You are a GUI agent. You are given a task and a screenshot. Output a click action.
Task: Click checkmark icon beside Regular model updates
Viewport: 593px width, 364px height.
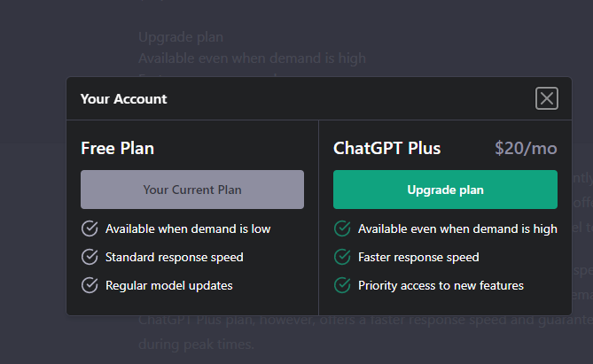click(x=90, y=285)
